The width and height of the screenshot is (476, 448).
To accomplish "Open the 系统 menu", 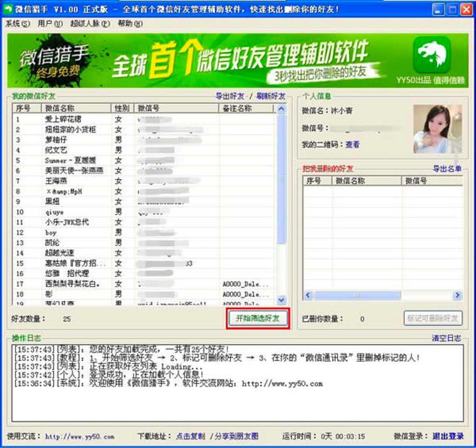I will [18, 24].
